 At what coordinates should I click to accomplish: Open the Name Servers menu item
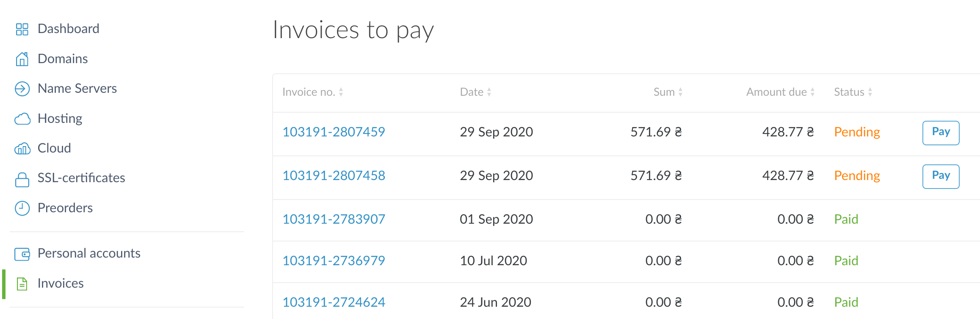click(x=77, y=89)
